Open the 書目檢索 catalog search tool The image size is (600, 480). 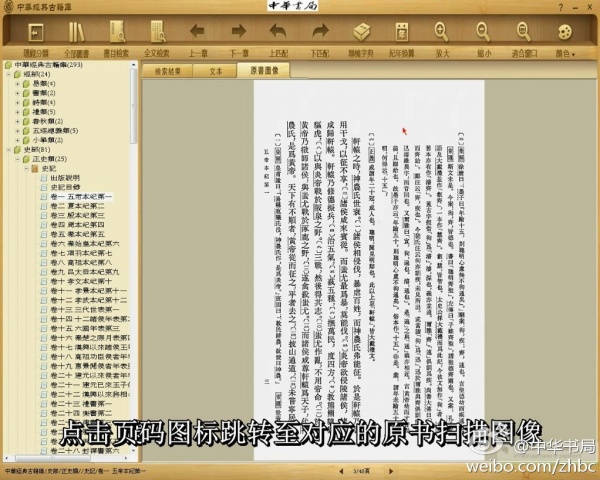(117, 32)
